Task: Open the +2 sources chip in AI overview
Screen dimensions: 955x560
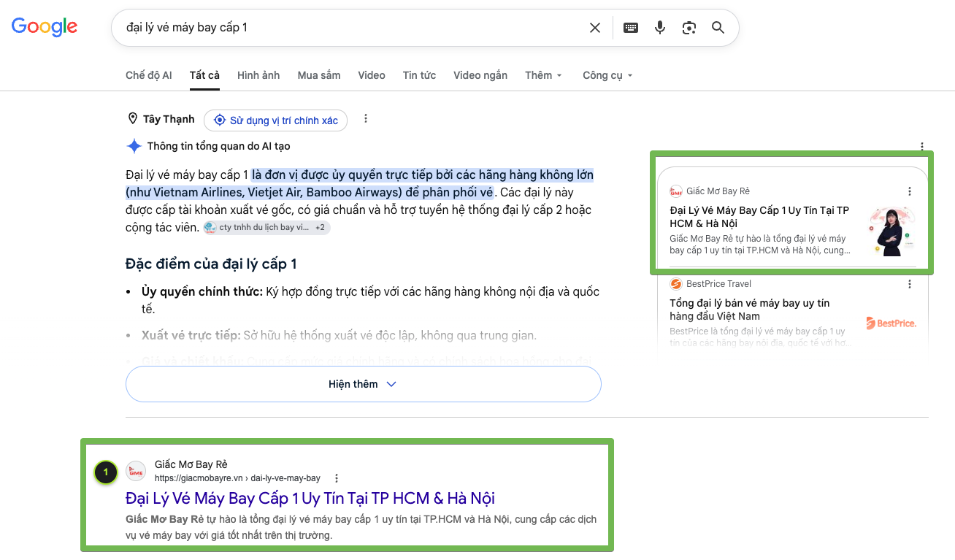Action: [x=321, y=228]
